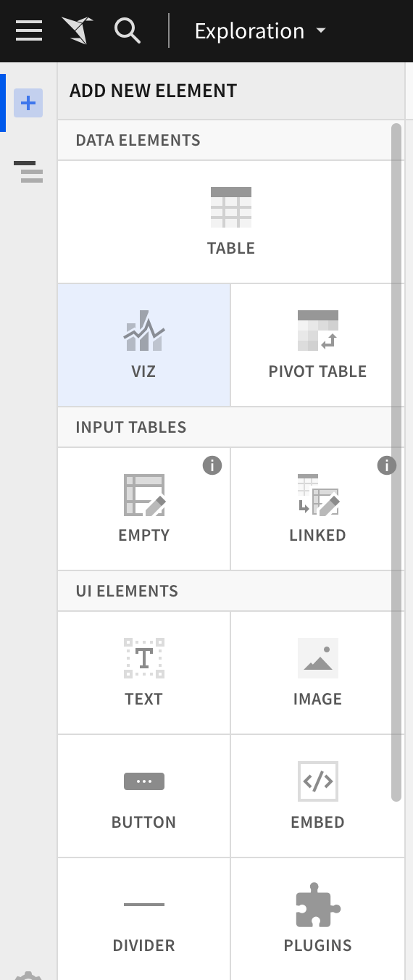Add an Image UI element
Screen dimensions: 413x980
[318, 673]
